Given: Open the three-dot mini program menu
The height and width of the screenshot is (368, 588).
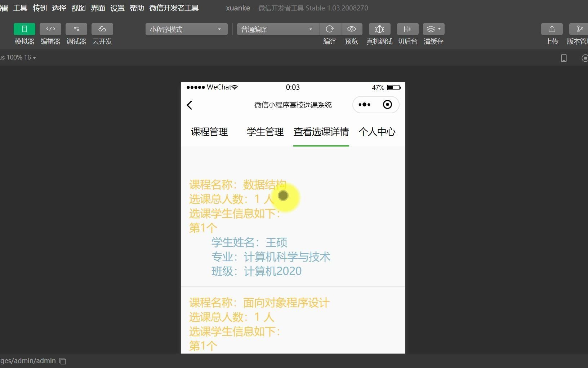Looking at the screenshot, I should pos(364,105).
